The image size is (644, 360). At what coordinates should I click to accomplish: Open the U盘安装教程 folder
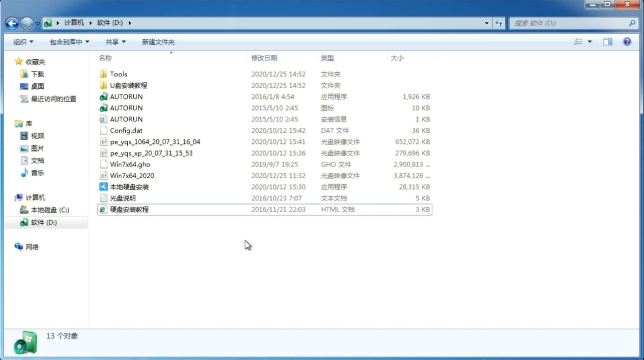128,85
